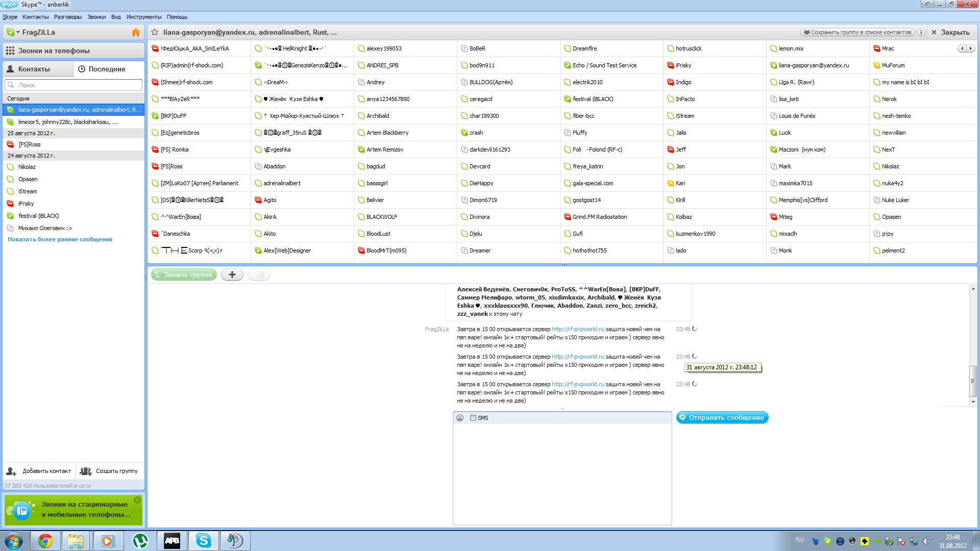Open first rf-pvpworld.ru link in chat
This screenshot has height=551, width=980.
[x=578, y=329]
